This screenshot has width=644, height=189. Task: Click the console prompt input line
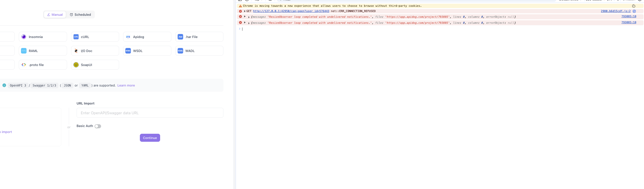tap(440, 29)
